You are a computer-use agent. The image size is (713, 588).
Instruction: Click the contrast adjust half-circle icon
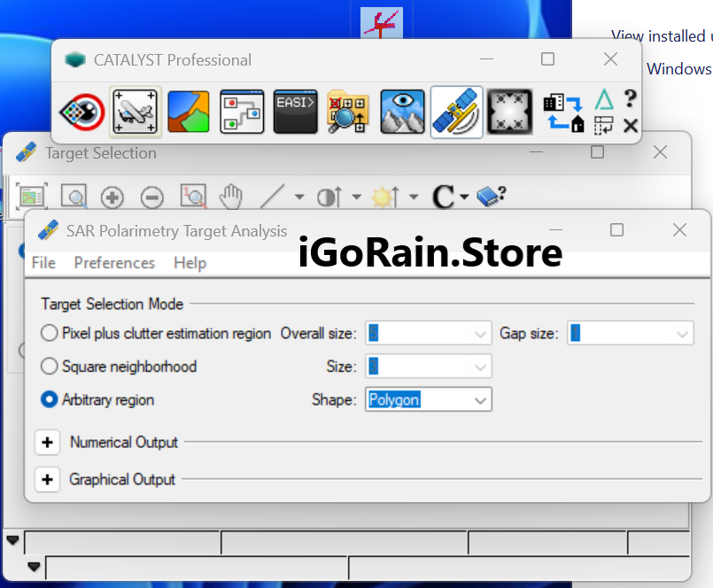329,197
